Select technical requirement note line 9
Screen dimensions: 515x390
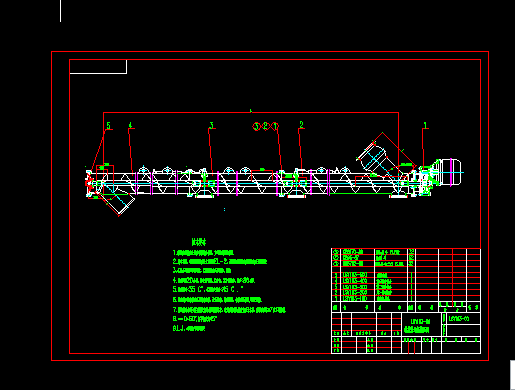pos(189,328)
